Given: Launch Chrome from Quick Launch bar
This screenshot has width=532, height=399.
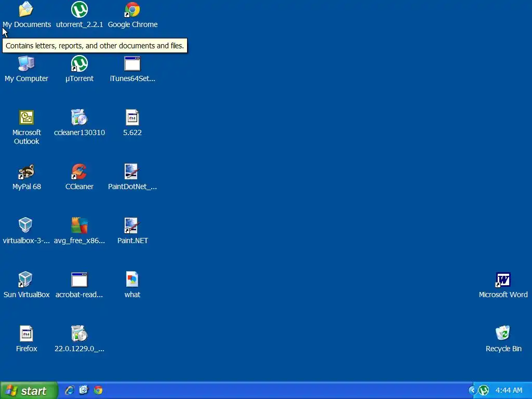Looking at the screenshot, I should pos(98,390).
